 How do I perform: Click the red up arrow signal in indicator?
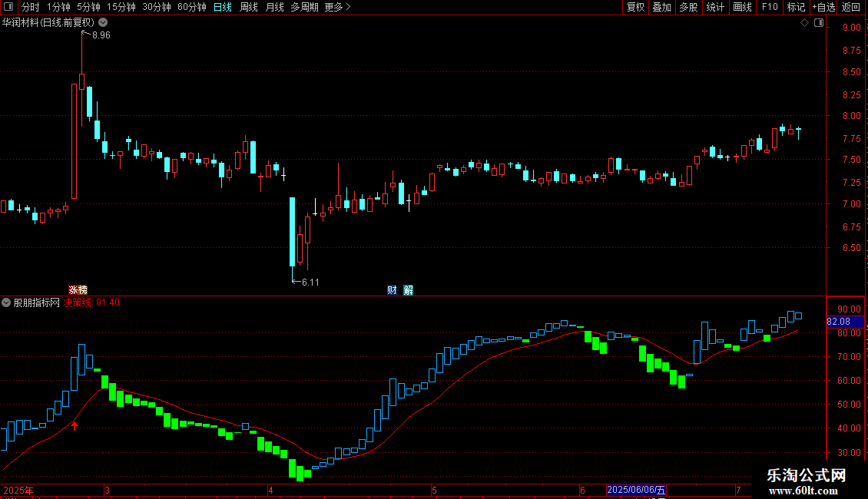(x=75, y=425)
